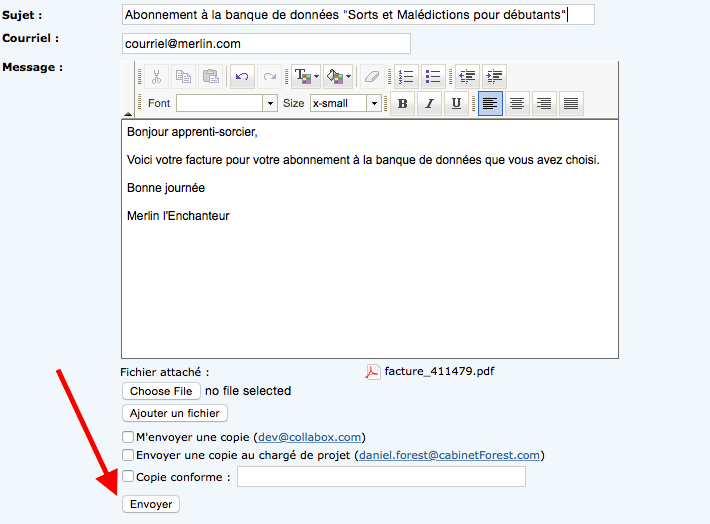The image size is (710, 524).
Task: Enable the Copie conforme checkbox
Action: click(128, 476)
